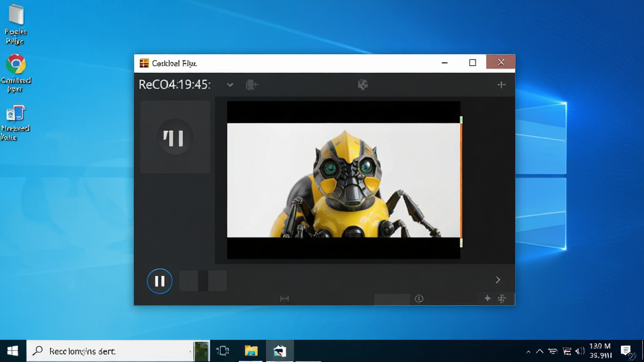The width and height of the screenshot is (644, 362).
Task: Click the dark field left of clock icon
Action: click(x=392, y=299)
